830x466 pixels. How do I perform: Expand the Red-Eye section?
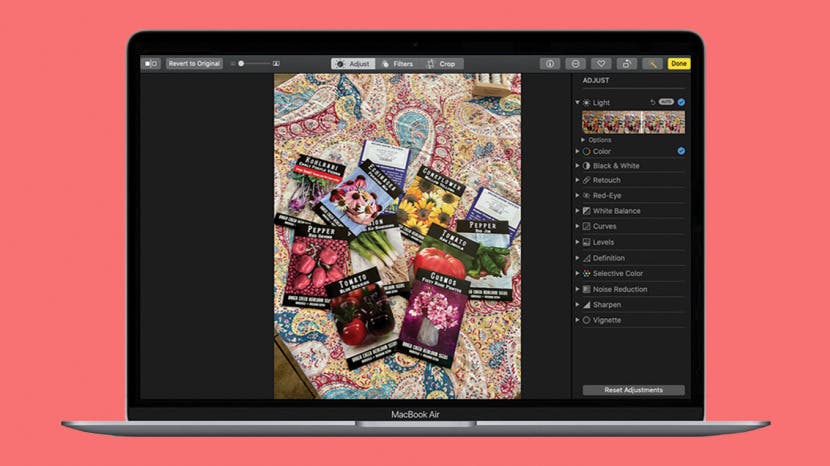click(578, 195)
